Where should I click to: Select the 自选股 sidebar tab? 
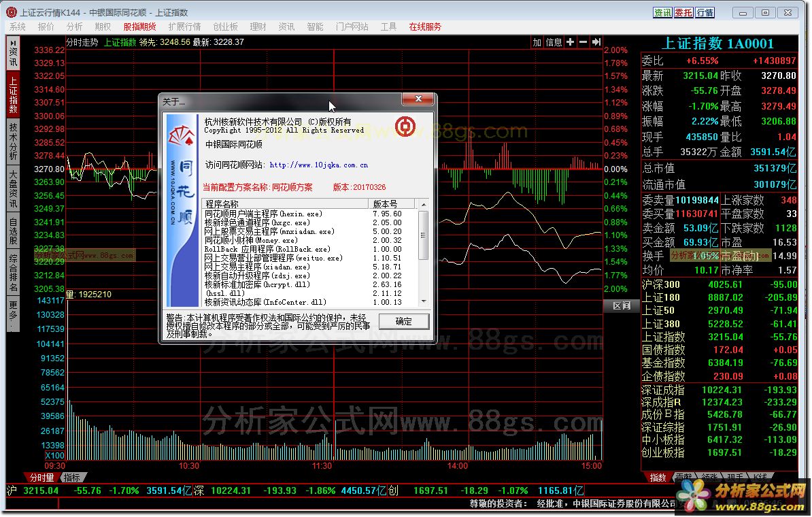(x=13, y=231)
